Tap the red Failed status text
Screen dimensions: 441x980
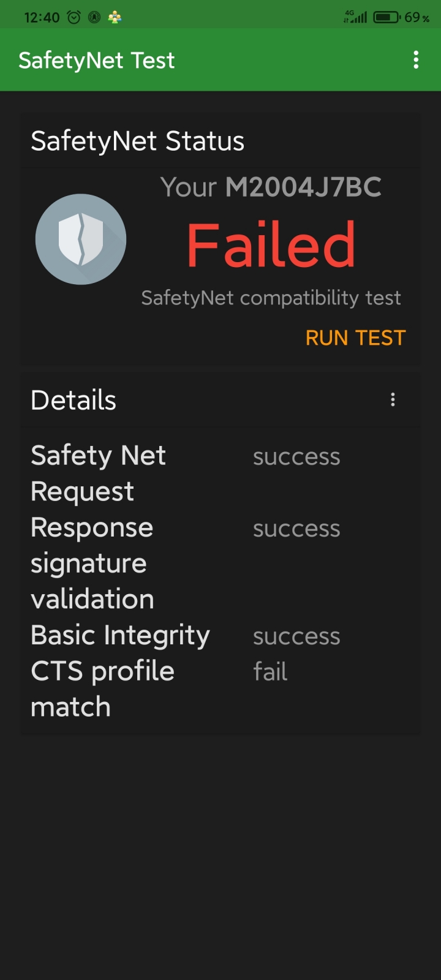(271, 245)
